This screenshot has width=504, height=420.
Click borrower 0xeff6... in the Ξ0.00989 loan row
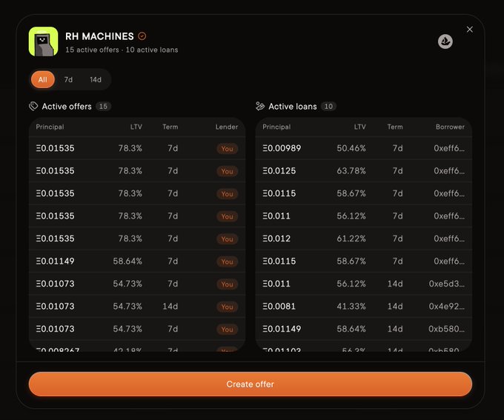point(449,148)
